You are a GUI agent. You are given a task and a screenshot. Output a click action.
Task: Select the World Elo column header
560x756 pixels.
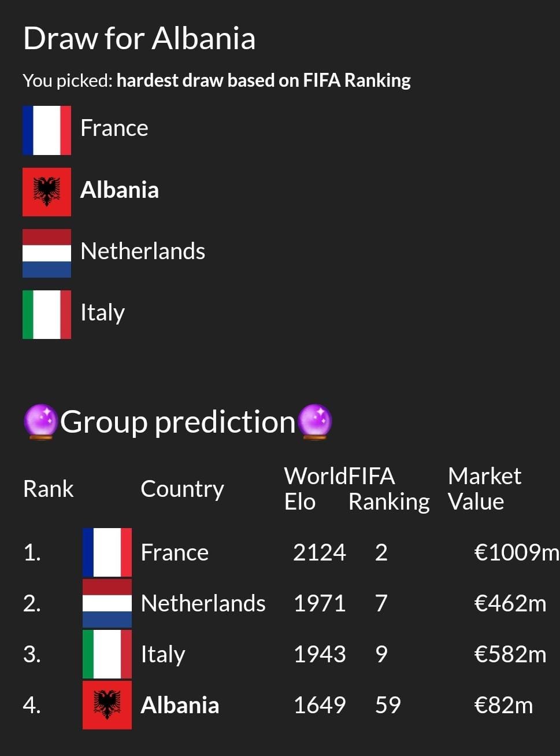[316, 489]
